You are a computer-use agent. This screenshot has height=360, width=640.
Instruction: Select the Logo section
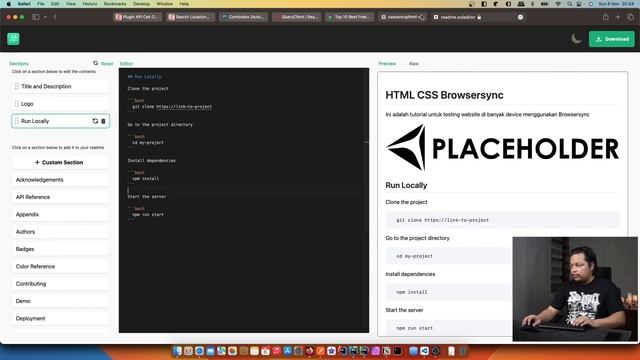[60, 104]
